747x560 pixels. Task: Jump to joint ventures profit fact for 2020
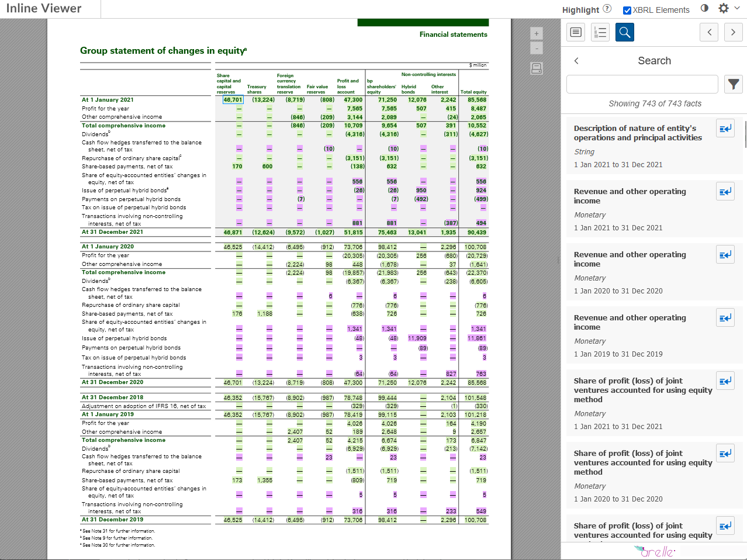[725, 453]
